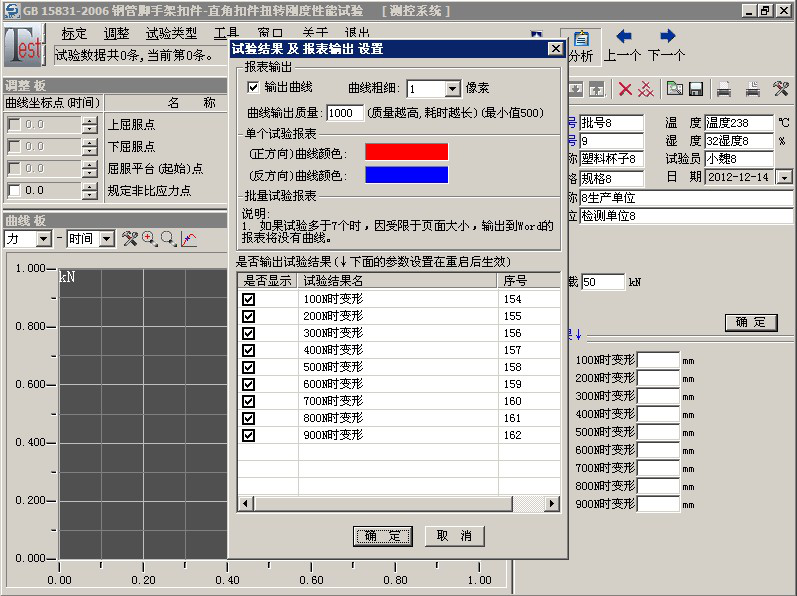This screenshot has width=797, height=596.
Task: Toggle display checkbox for 100N时变形 row
Action: pos(249,299)
